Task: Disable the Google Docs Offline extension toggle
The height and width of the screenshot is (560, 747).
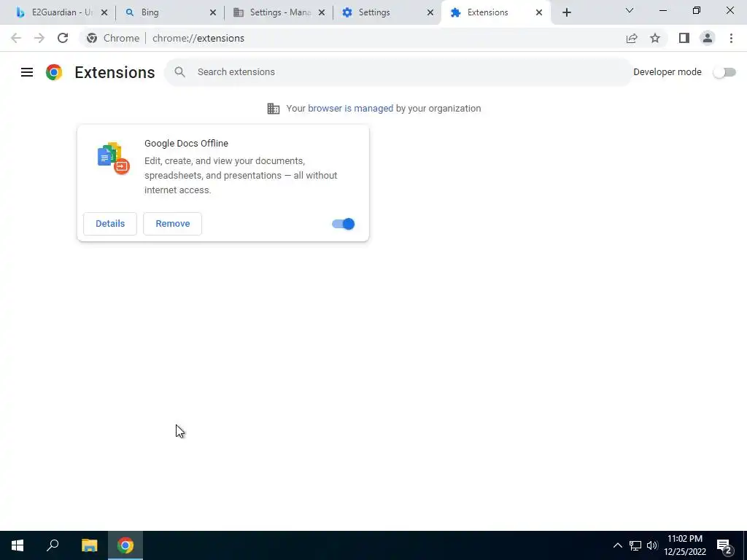Action: pyautogui.click(x=344, y=224)
